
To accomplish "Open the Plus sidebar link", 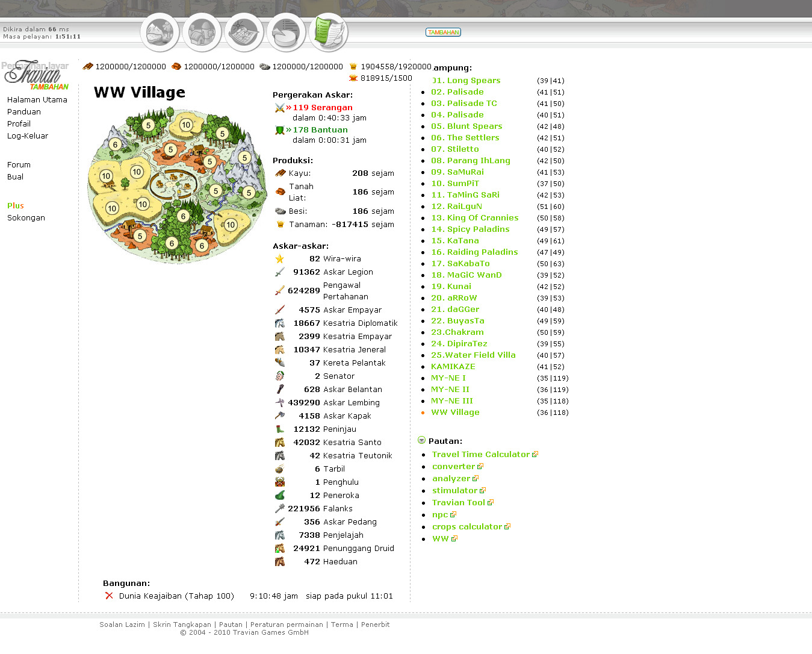I will click(x=16, y=206).
